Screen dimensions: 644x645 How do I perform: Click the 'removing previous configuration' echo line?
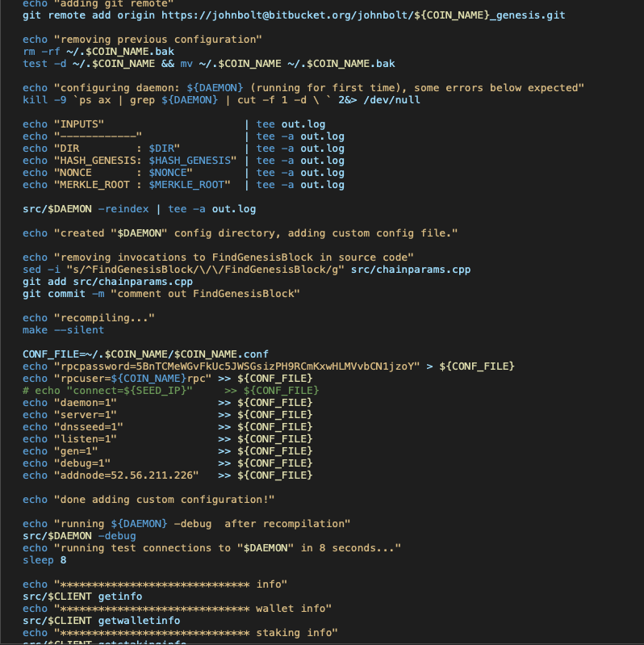[142, 40]
